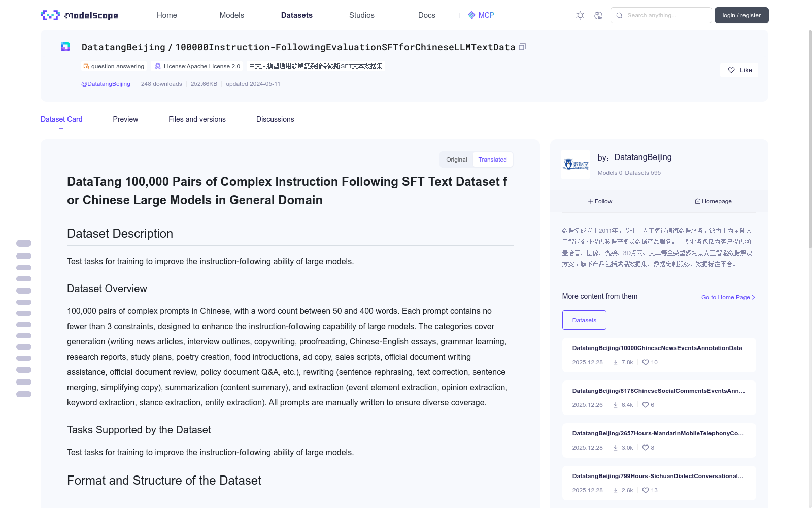Image resolution: width=812 pixels, height=508 pixels.
Task: Switch description to Translated version
Action: coord(492,160)
